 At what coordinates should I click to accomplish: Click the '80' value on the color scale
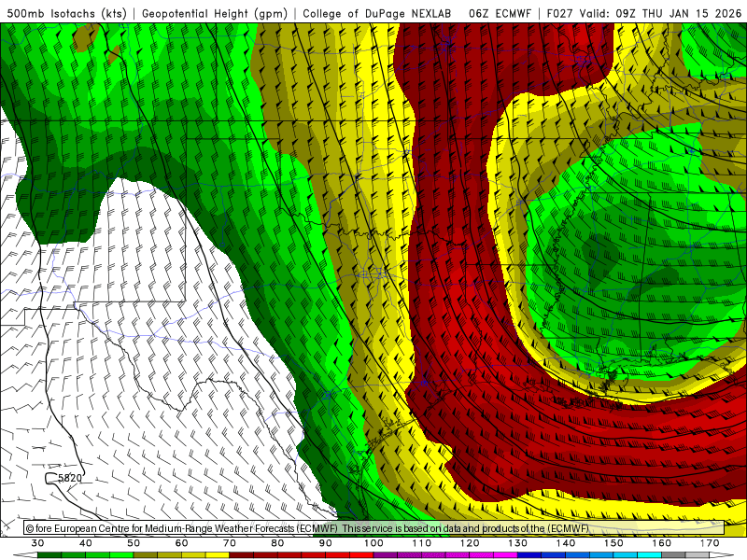(277, 543)
